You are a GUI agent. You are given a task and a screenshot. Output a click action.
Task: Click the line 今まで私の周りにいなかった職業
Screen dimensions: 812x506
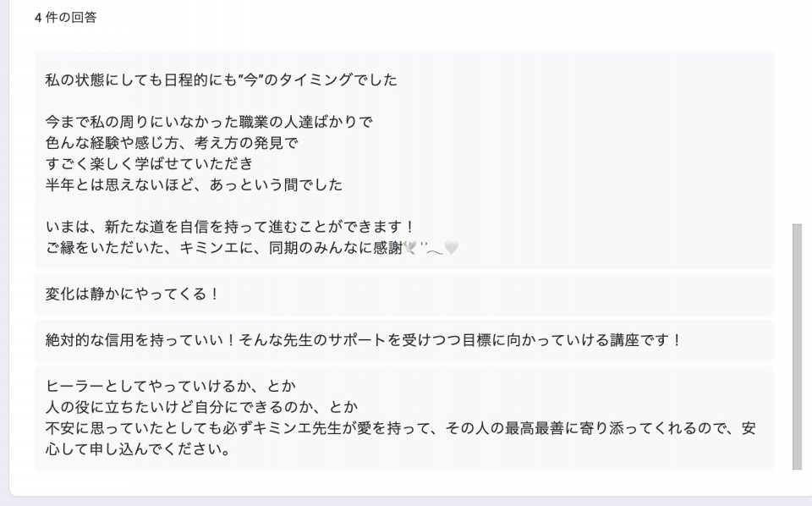(209, 122)
